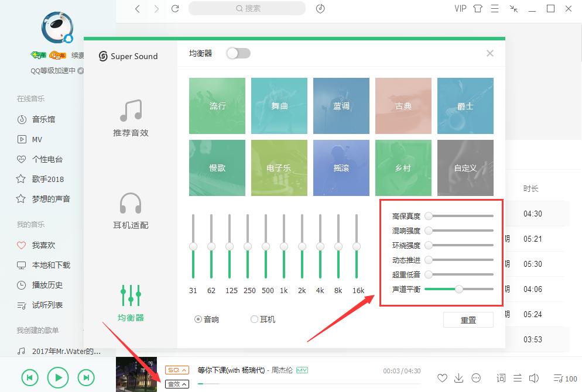Click the 搜索 search input field
The height and width of the screenshot is (392, 582).
(247, 8)
